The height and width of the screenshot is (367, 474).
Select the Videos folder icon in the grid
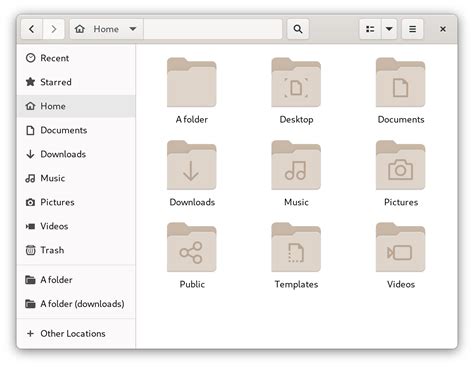pos(401,247)
